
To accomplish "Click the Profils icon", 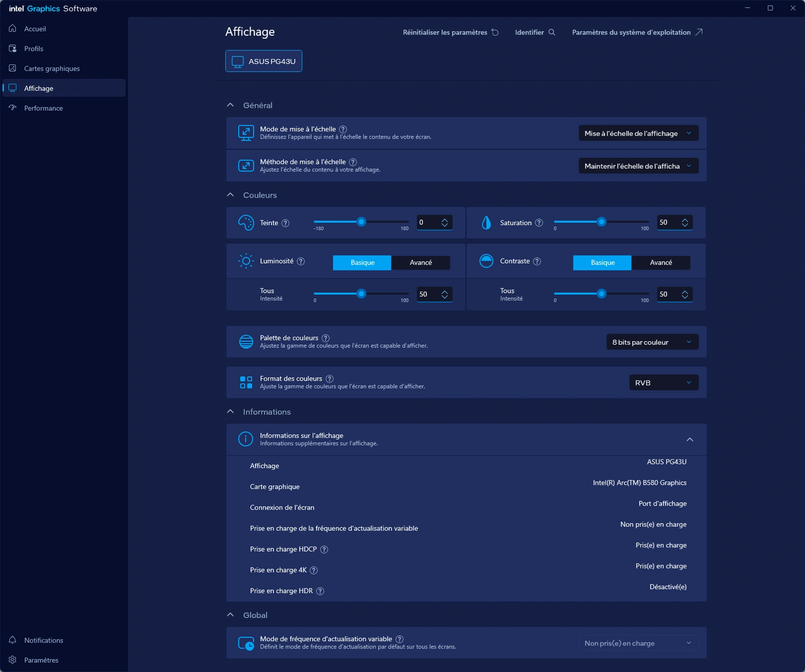I will point(13,48).
